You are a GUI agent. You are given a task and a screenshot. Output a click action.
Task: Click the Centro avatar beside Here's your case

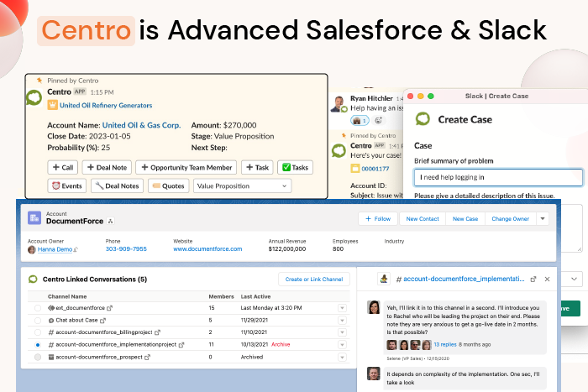pos(339,150)
